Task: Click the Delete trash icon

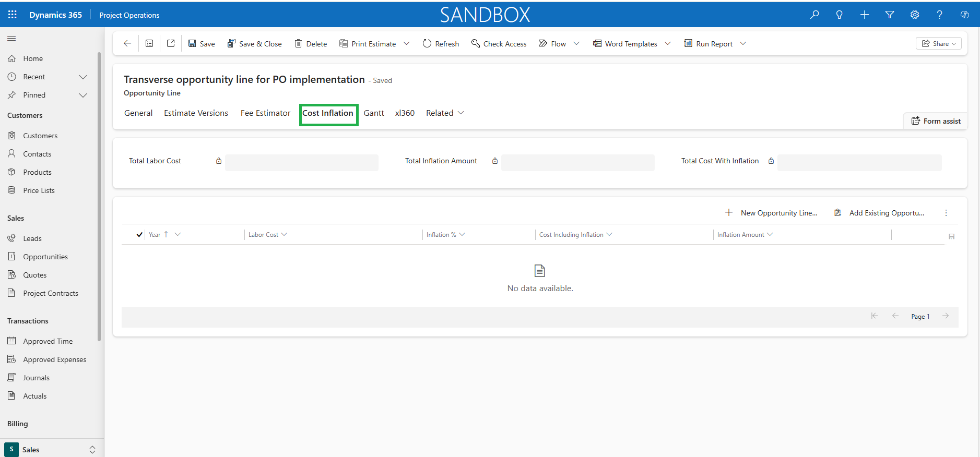Action: coord(299,44)
